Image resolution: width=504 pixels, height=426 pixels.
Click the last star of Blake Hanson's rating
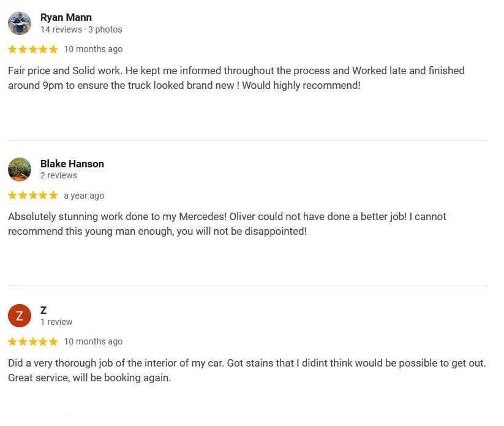[x=53, y=196]
